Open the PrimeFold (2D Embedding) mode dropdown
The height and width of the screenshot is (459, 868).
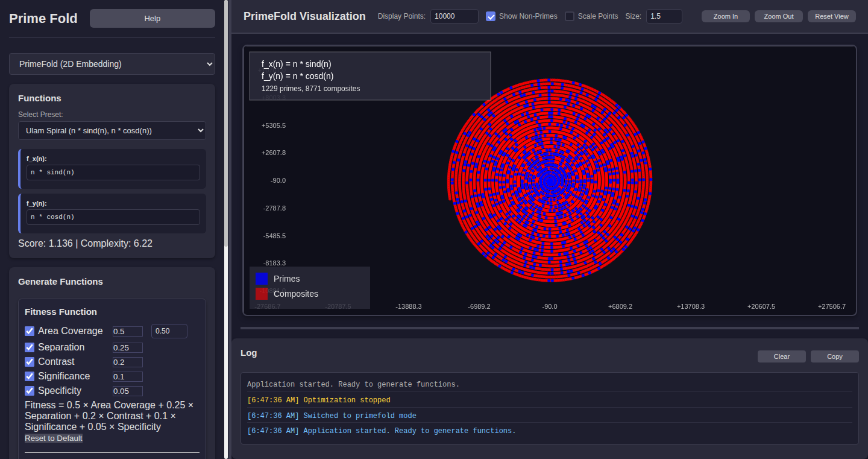(x=112, y=64)
